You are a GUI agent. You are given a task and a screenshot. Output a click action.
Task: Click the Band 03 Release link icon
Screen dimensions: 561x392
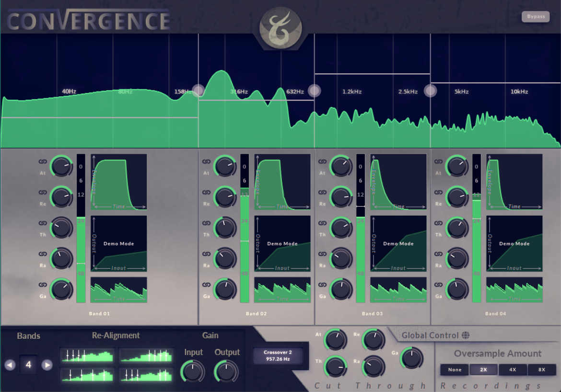(x=322, y=193)
